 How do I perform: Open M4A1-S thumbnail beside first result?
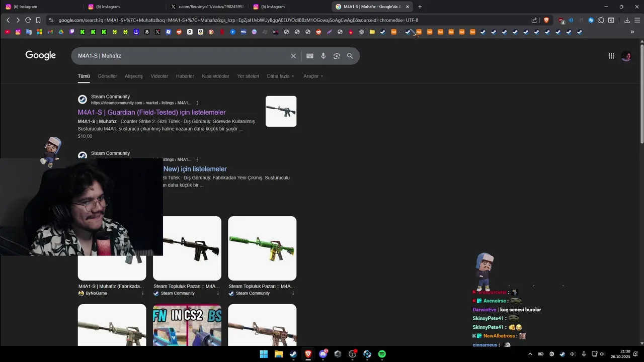(x=281, y=111)
